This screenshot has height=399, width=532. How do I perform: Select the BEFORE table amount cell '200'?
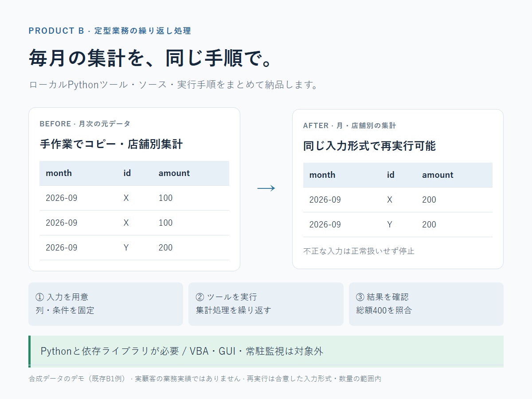(166, 248)
